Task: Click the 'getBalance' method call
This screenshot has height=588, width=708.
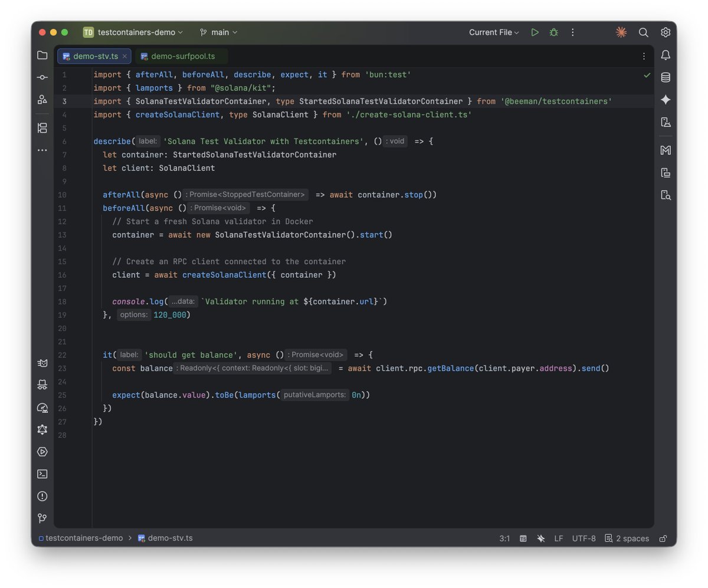Action: tap(451, 369)
